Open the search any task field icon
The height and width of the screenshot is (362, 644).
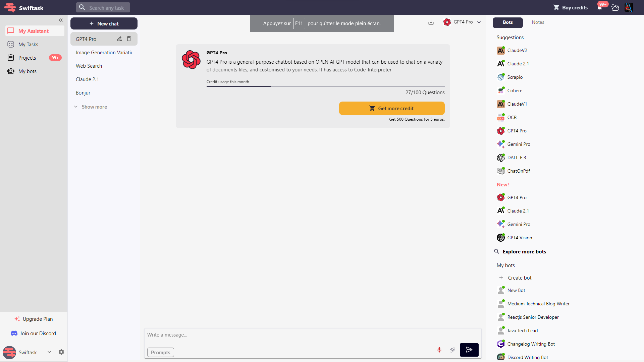click(x=82, y=7)
